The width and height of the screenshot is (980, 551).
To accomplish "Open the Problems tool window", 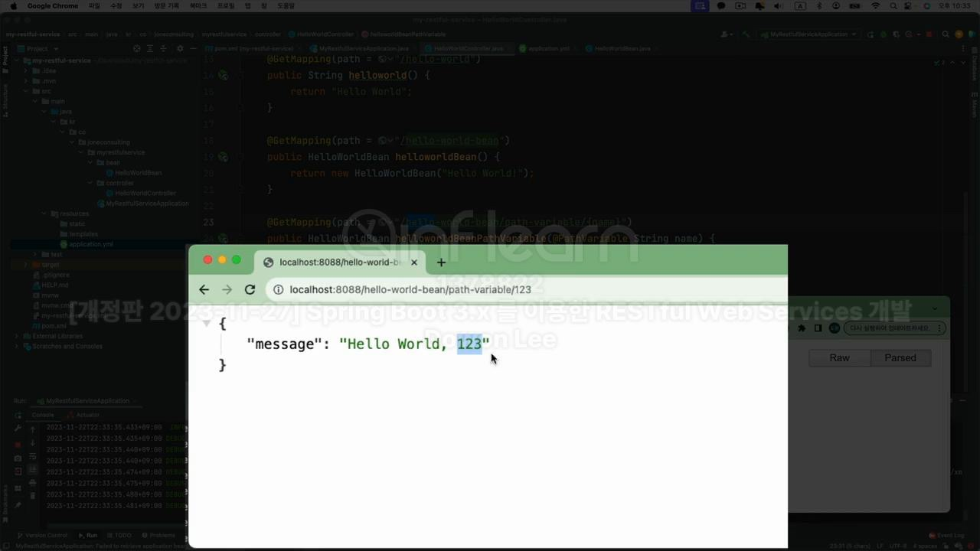I will click(x=158, y=535).
